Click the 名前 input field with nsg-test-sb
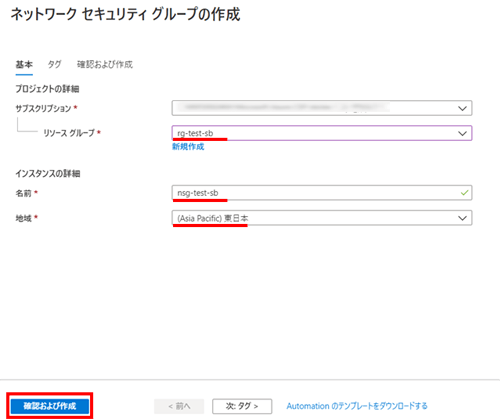The width and height of the screenshot is (500, 419). [x=322, y=193]
